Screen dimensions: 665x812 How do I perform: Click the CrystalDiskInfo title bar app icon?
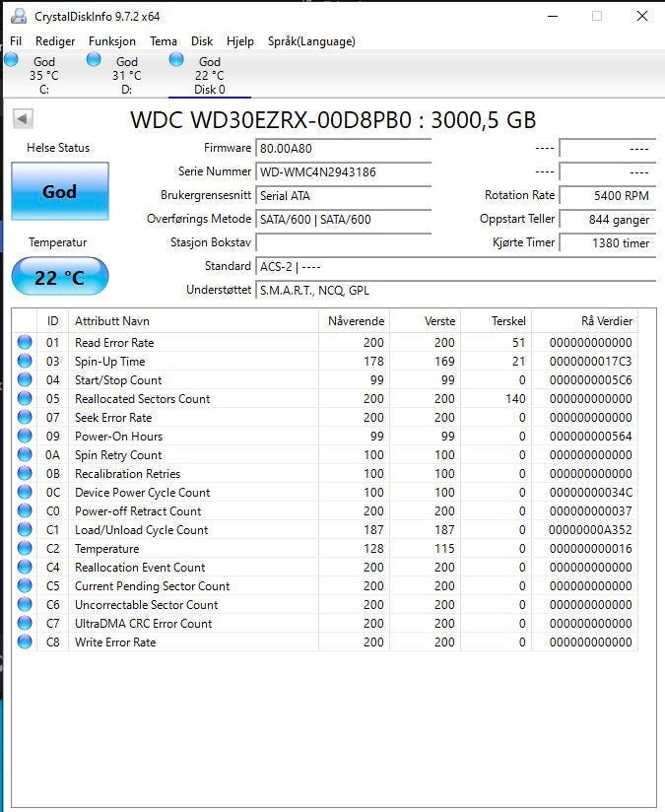[x=19, y=16]
